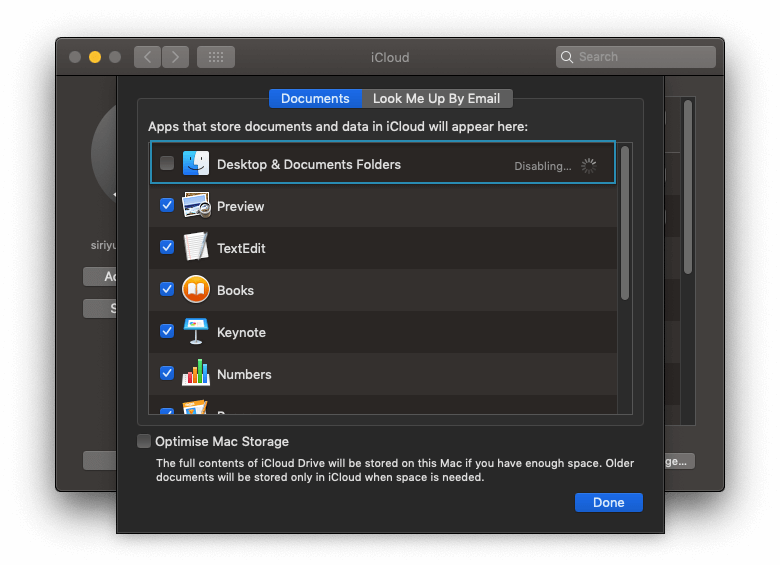Click the Preview app icon
780x565 pixels.
[195, 205]
